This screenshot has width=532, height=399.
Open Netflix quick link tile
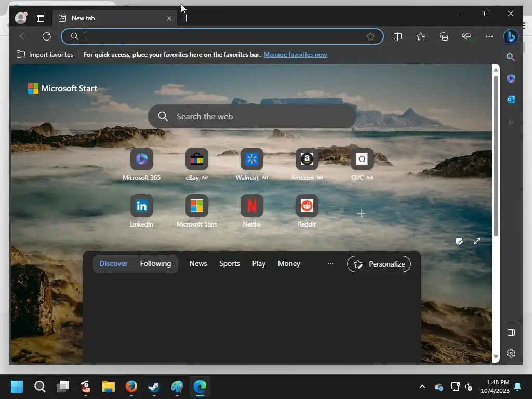pyautogui.click(x=252, y=212)
